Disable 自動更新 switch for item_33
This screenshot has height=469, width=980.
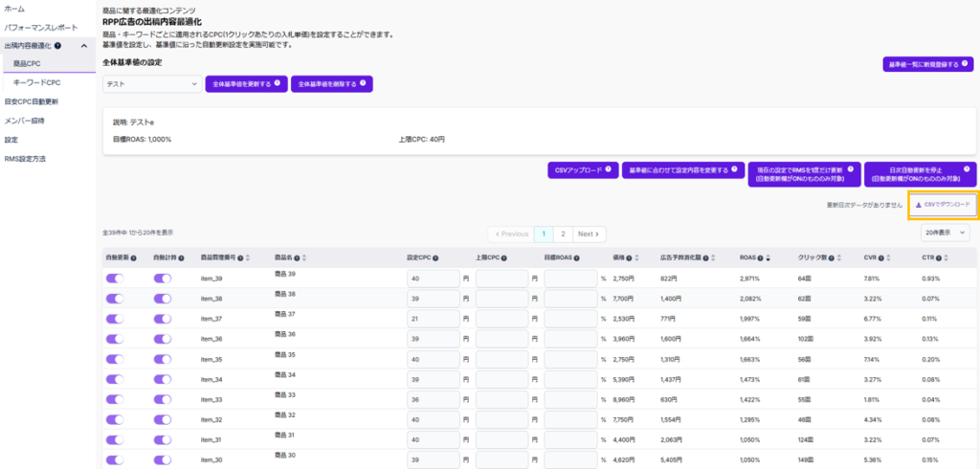pos(115,399)
